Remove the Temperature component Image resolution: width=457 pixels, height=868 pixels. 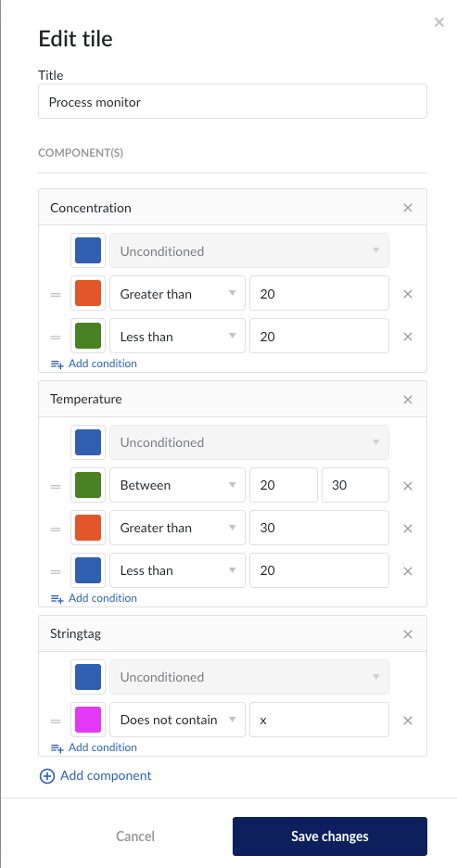point(408,399)
